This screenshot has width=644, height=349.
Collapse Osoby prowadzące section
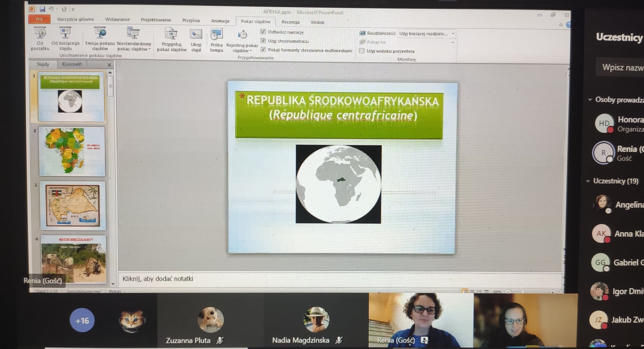point(590,100)
